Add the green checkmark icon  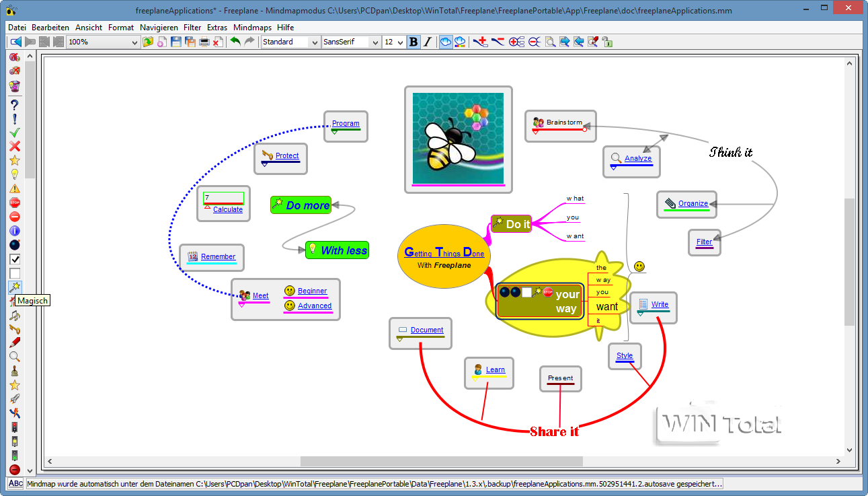pyautogui.click(x=14, y=133)
